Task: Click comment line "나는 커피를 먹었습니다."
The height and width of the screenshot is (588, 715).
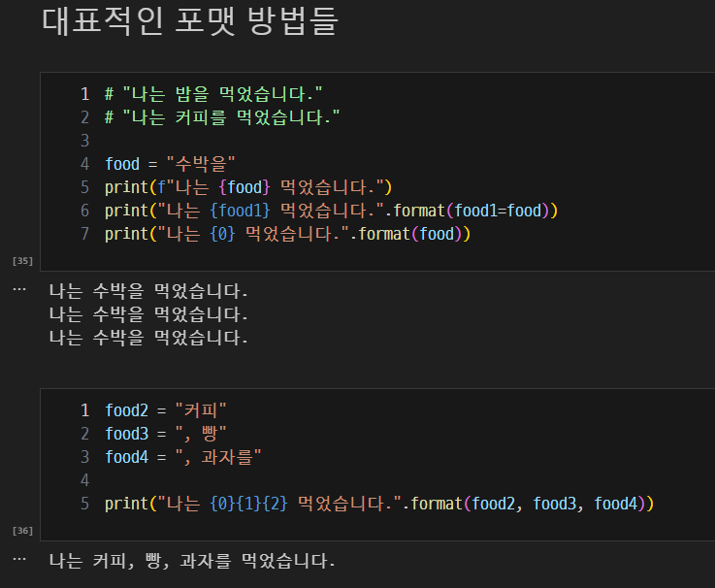Action: (x=222, y=117)
